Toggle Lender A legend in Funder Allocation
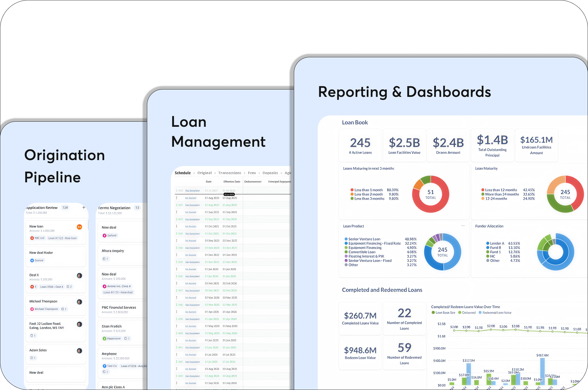 point(495,243)
